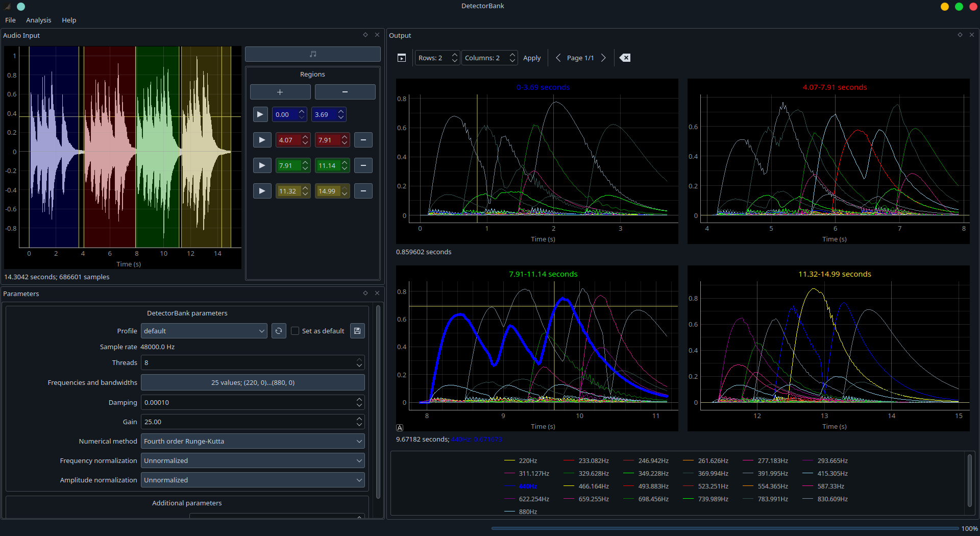Screen dimensions: 980x536
Task: Toggle the 220Hz legend entry
Action: [x=521, y=460]
